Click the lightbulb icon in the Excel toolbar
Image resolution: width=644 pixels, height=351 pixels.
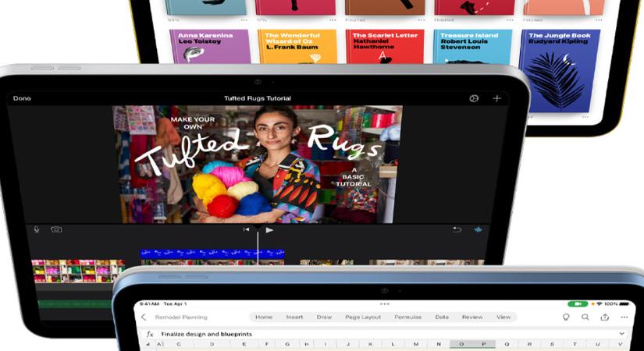pyautogui.click(x=566, y=317)
